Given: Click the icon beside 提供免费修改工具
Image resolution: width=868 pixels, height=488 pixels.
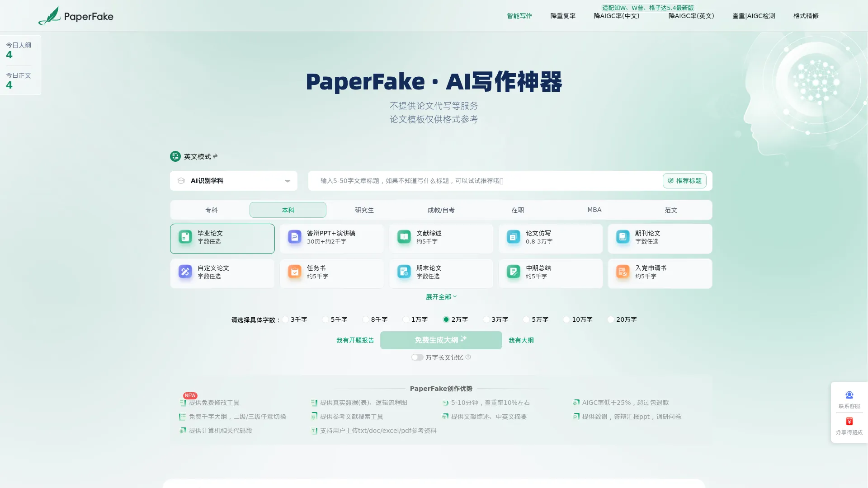Looking at the screenshot, I should coord(183,403).
